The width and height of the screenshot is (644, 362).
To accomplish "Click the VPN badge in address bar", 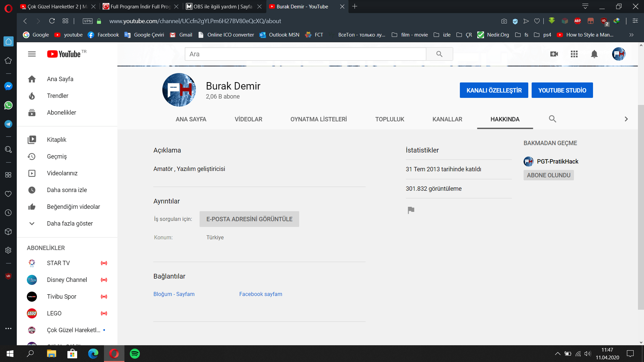I will (x=88, y=21).
